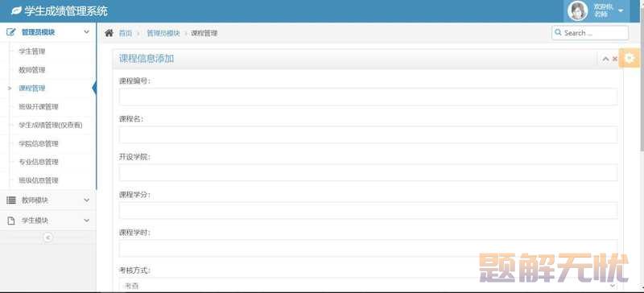The height and width of the screenshot is (293, 644).
Task: Click the 管理员模块 edit icon
Action: tap(11, 32)
